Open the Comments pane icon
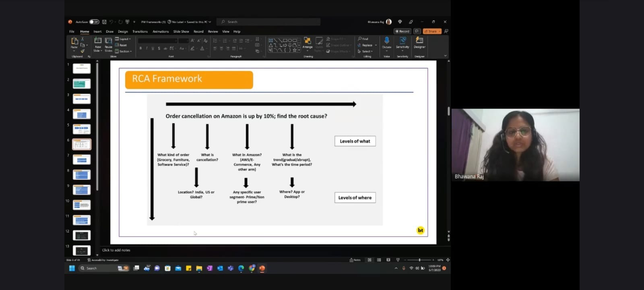This screenshot has height=290, width=644. click(x=417, y=31)
